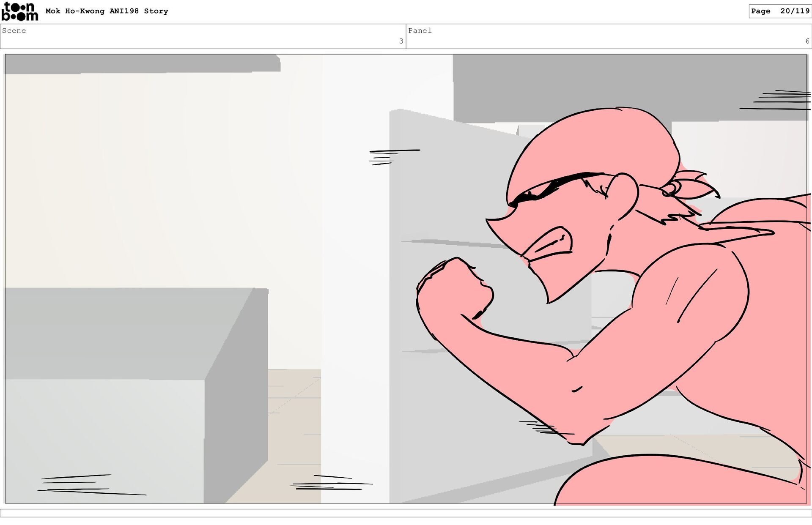Click the character's pointed nose
The height and width of the screenshot is (525, 812).
[x=495, y=223]
